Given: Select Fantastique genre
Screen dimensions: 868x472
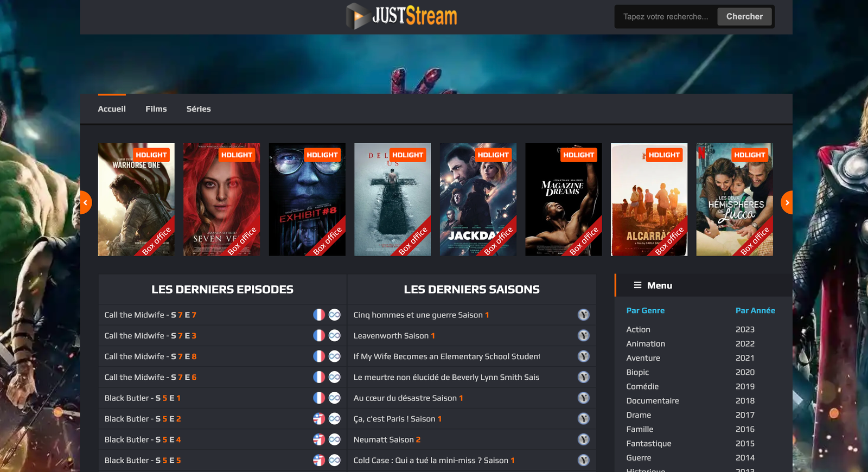Looking at the screenshot, I should (649, 443).
